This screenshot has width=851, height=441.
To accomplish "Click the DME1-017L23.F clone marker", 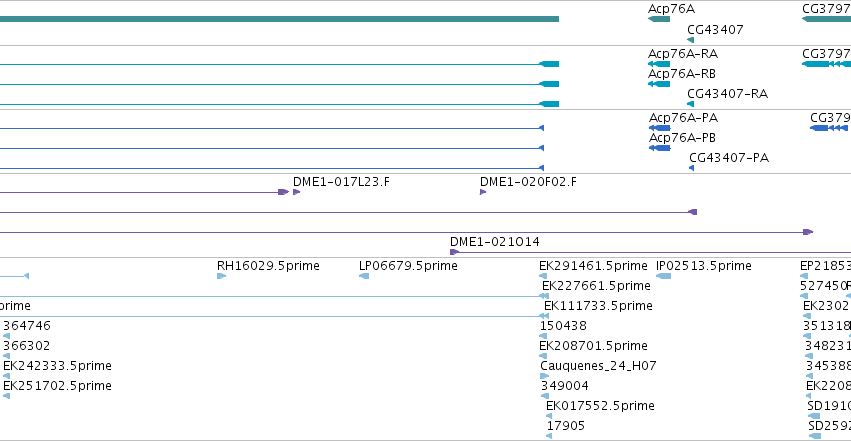I will [296, 192].
